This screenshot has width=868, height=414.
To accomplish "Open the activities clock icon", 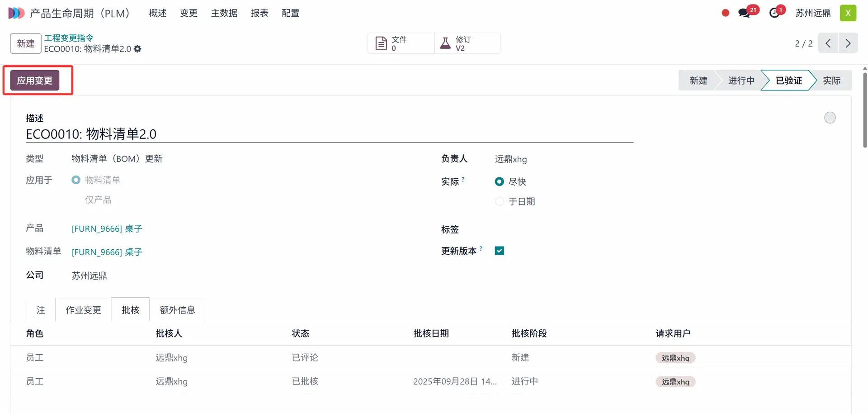I will [x=775, y=13].
